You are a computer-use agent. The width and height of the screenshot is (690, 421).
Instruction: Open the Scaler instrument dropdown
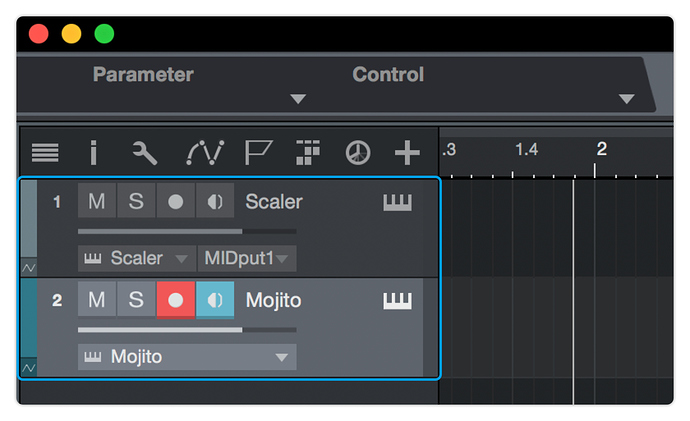(x=137, y=258)
